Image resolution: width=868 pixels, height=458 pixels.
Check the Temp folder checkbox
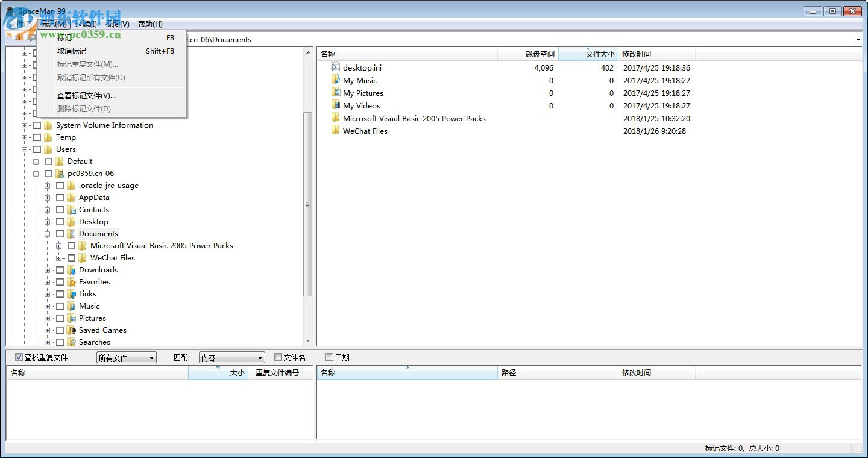pos(37,137)
